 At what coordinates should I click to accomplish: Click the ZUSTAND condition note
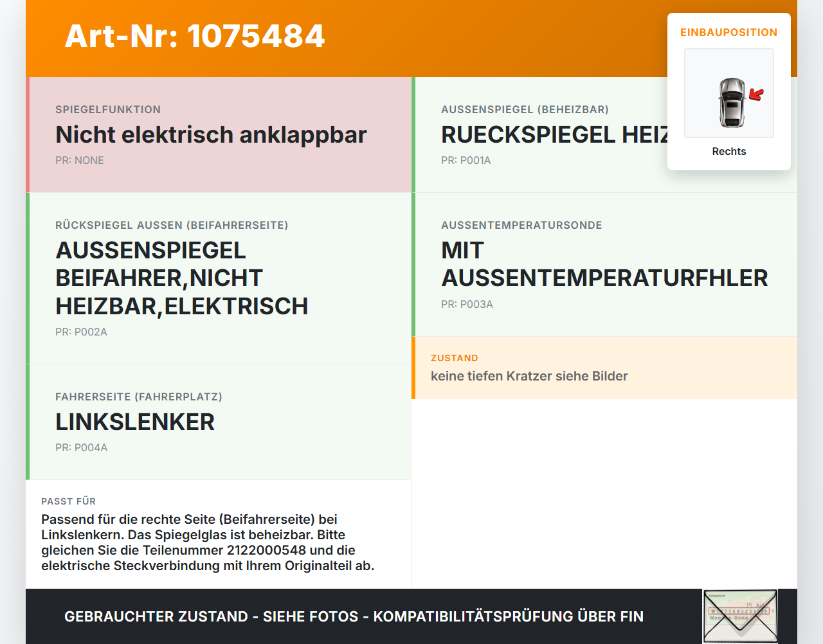pyautogui.click(x=604, y=368)
